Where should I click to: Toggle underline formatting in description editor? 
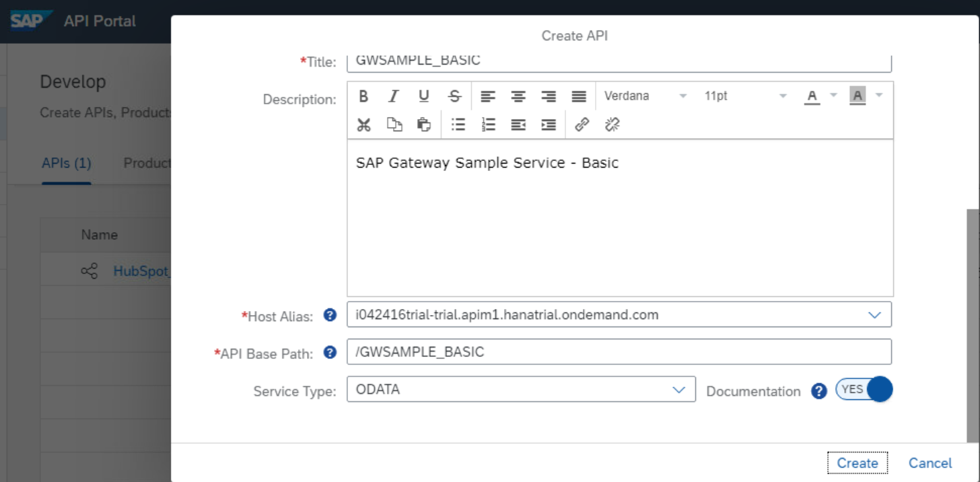pyautogui.click(x=424, y=96)
